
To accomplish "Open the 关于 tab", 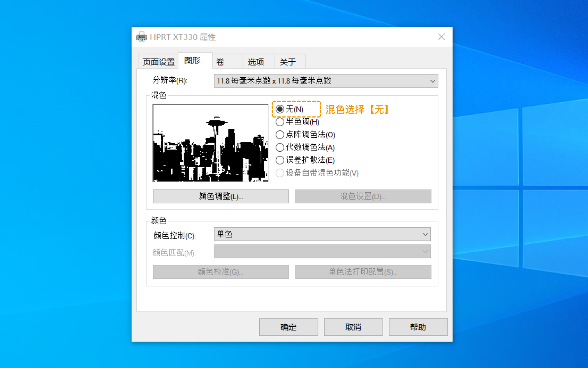I will 290,62.
